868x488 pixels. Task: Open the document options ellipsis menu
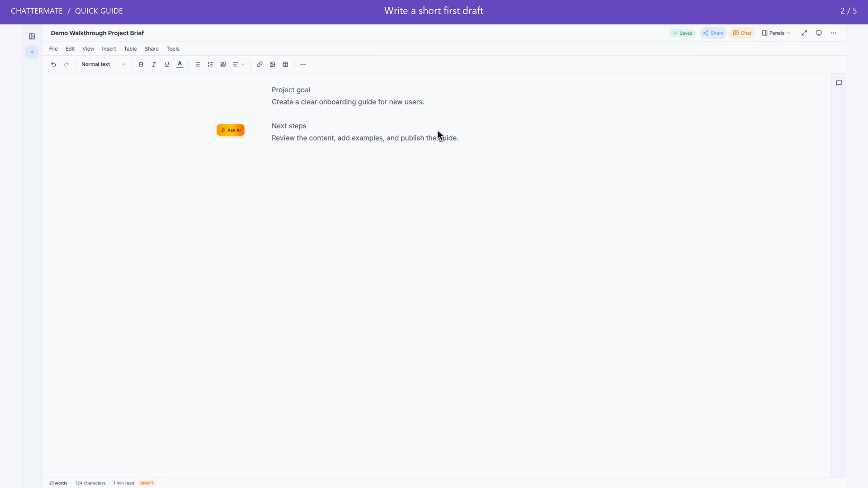pos(834,33)
